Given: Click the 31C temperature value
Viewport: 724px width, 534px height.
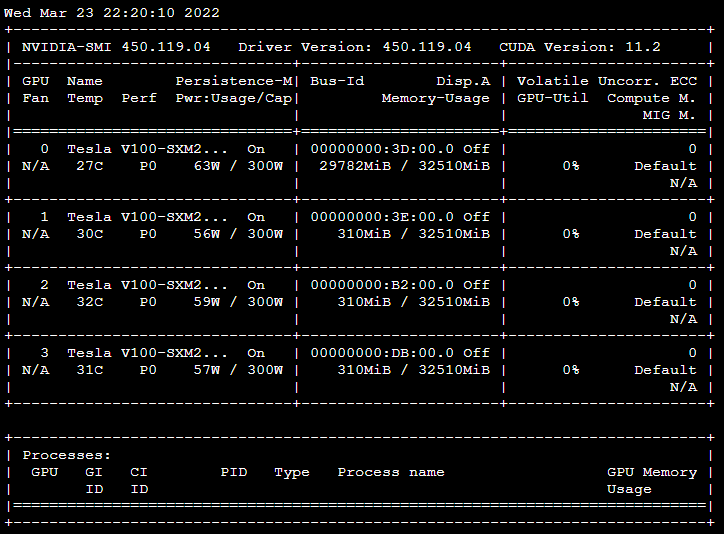Looking at the screenshot, I should point(90,370).
